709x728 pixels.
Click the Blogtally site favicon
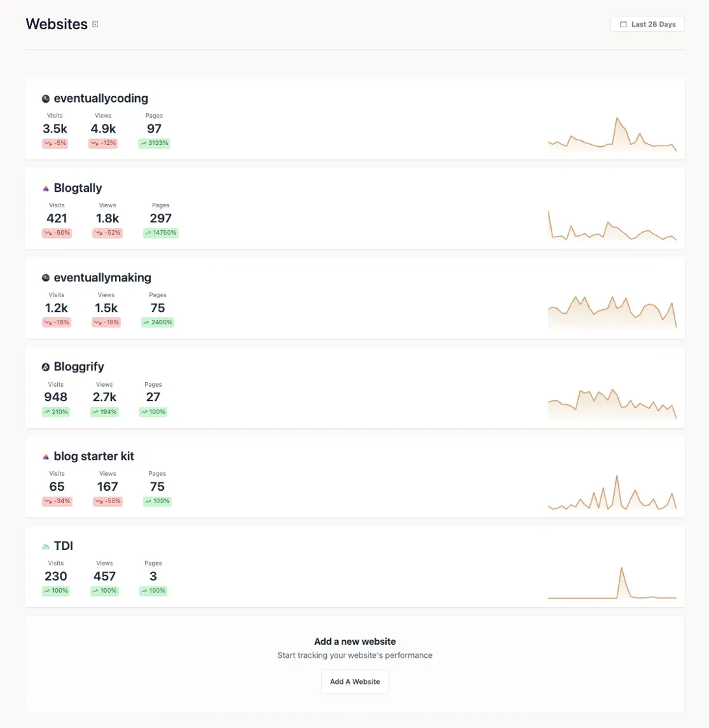coord(45,188)
